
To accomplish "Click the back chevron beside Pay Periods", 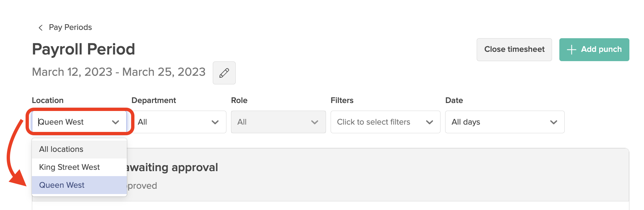I will click(x=40, y=27).
